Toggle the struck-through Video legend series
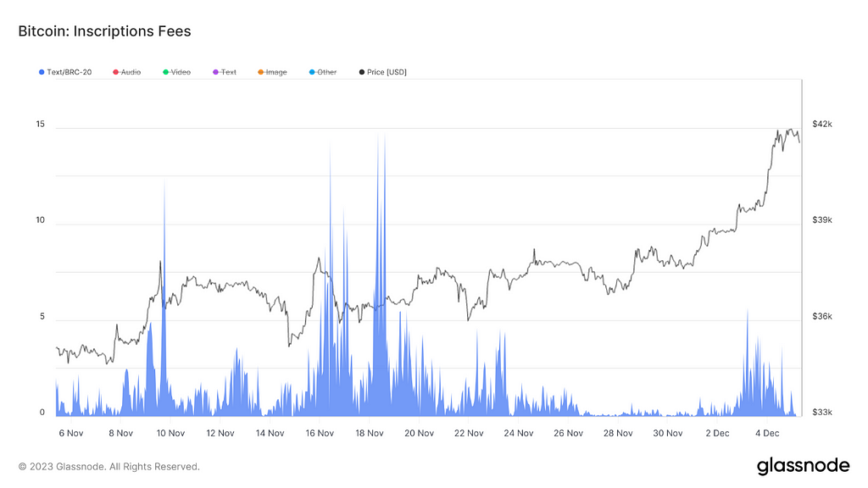This screenshot has height=488, width=868. coord(176,72)
